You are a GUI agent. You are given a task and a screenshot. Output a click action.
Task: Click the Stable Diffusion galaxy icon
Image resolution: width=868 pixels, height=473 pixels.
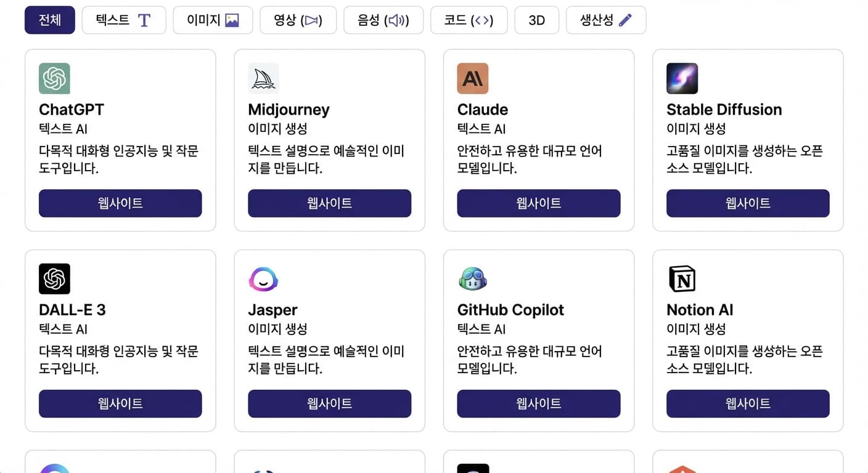[682, 78]
